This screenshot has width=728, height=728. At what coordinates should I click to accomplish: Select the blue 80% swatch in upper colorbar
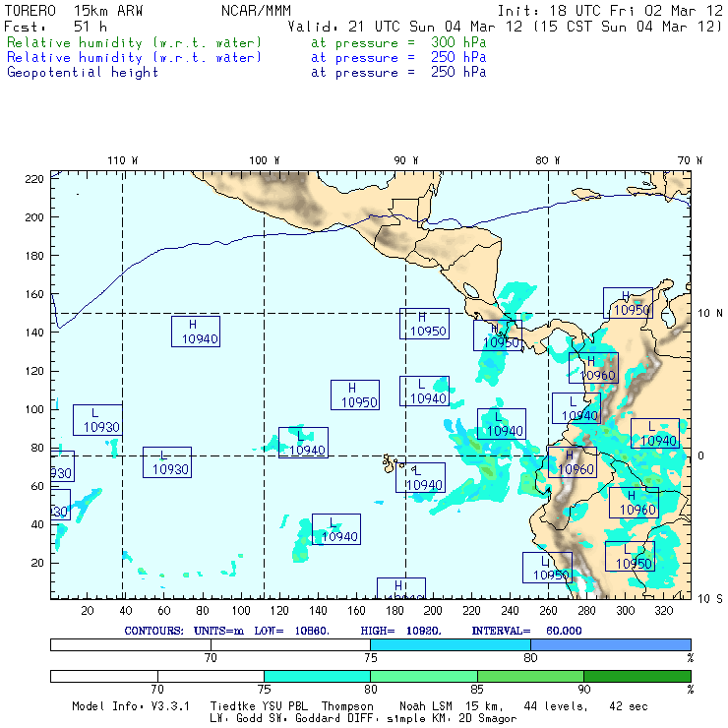click(610, 643)
